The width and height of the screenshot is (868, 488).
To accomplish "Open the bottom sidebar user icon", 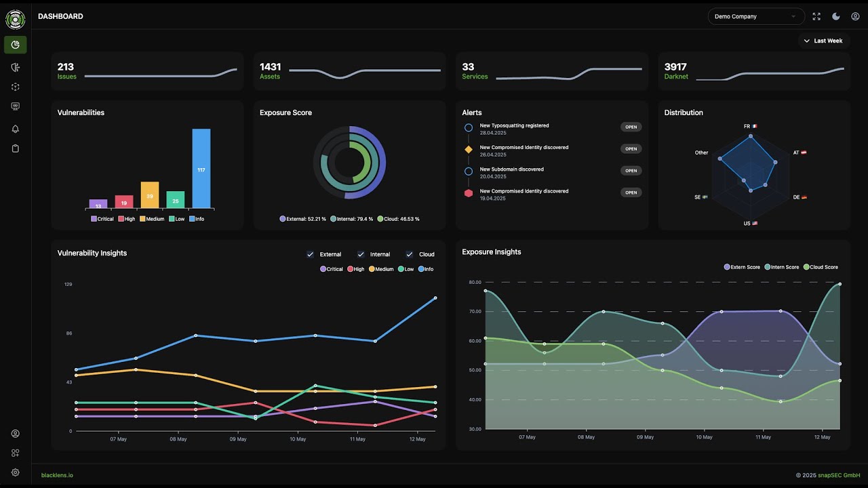I will pyautogui.click(x=16, y=434).
